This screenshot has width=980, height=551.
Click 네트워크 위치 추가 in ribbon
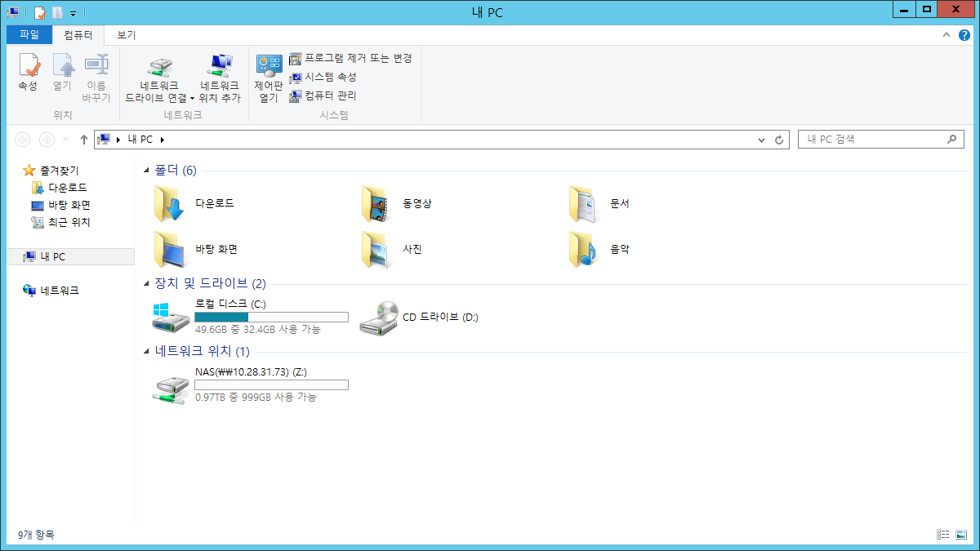[x=220, y=78]
